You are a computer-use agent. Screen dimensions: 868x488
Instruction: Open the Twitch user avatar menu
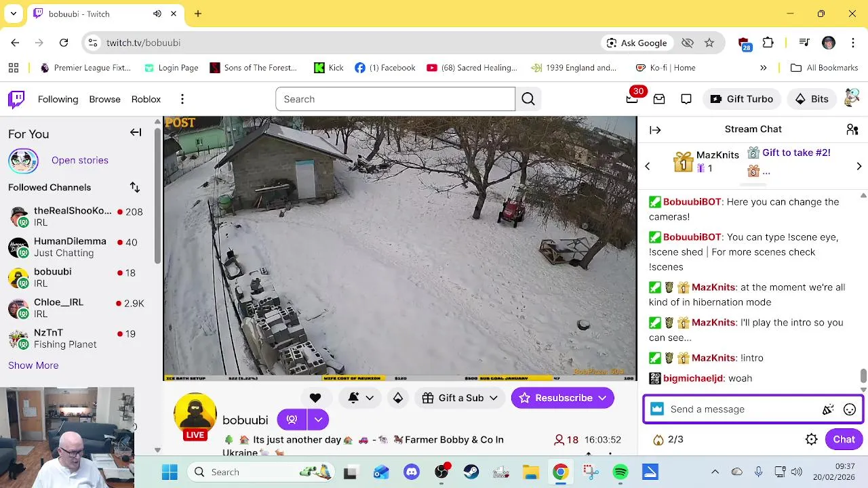coord(852,99)
